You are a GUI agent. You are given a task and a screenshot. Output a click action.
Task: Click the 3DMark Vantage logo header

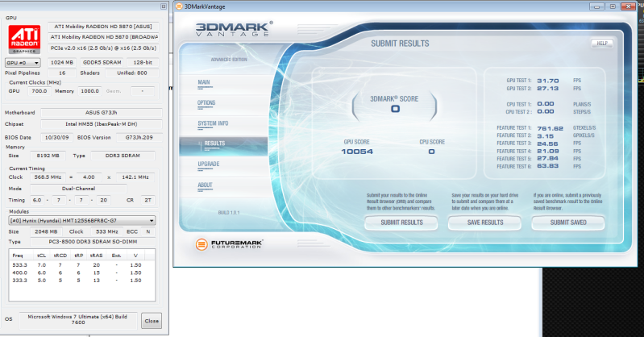tap(233, 29)
